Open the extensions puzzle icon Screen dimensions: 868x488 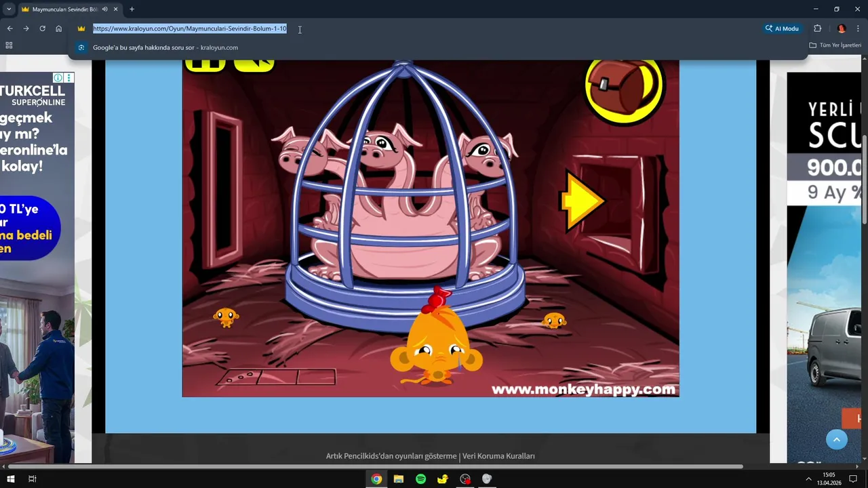[817, 28]
